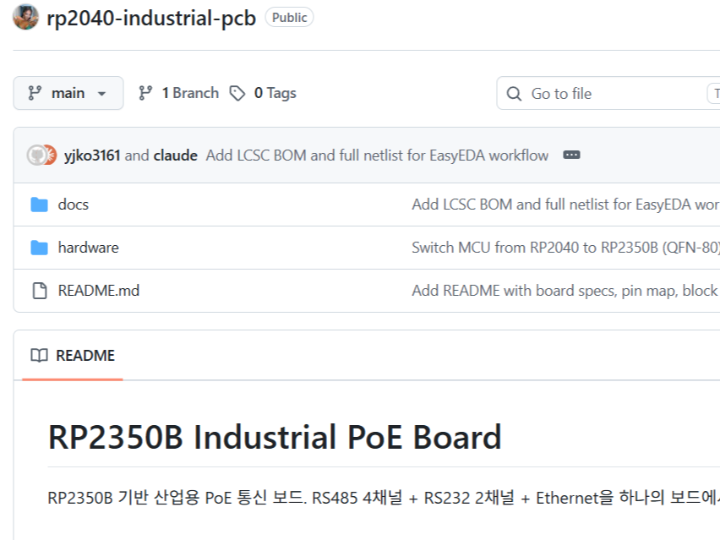Click the commit author avatars
The width and height of the screenshot is (720, 540).
pos(42,155)
